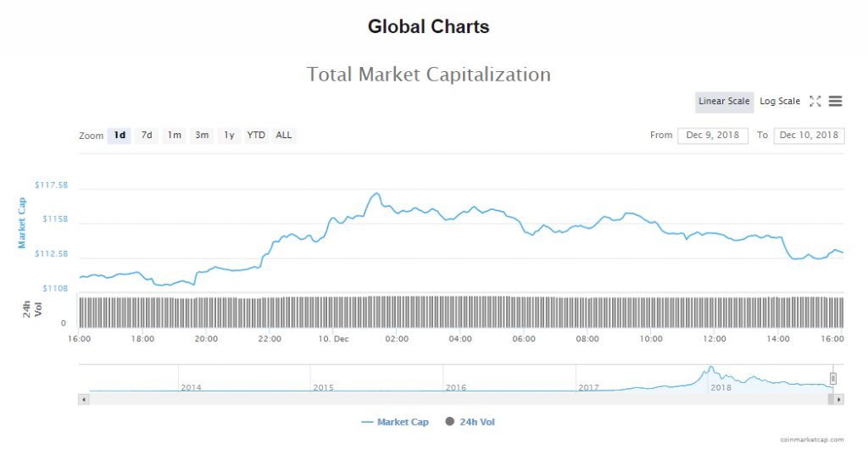Set zoom to 3m
Screen dimensions: 868x455
tap(202, 136)
